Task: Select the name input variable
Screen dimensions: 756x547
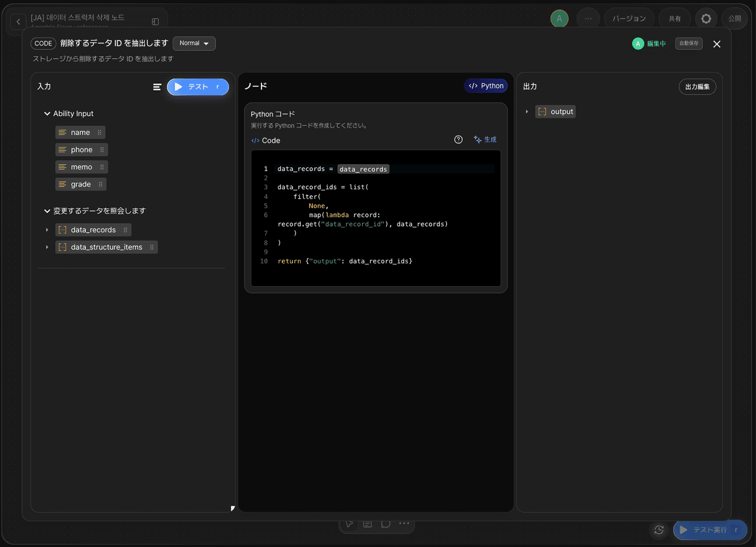Action: 80,132
